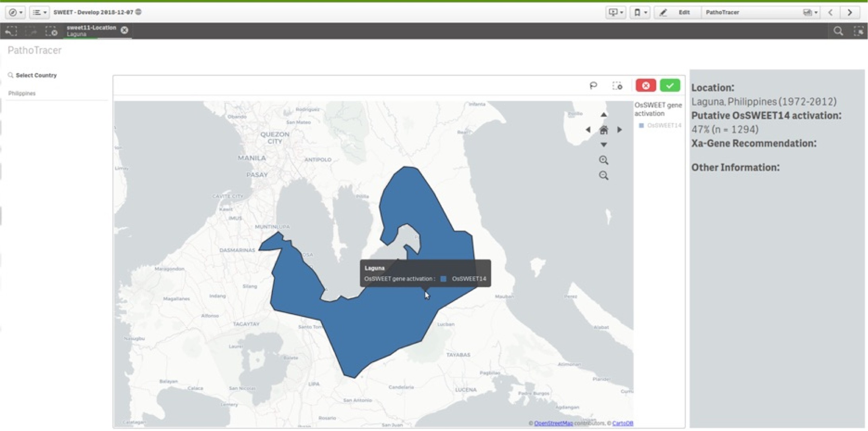Activate the lasso selection tool
The height and width of the screenshot is (431, 868).
point(593,85)
